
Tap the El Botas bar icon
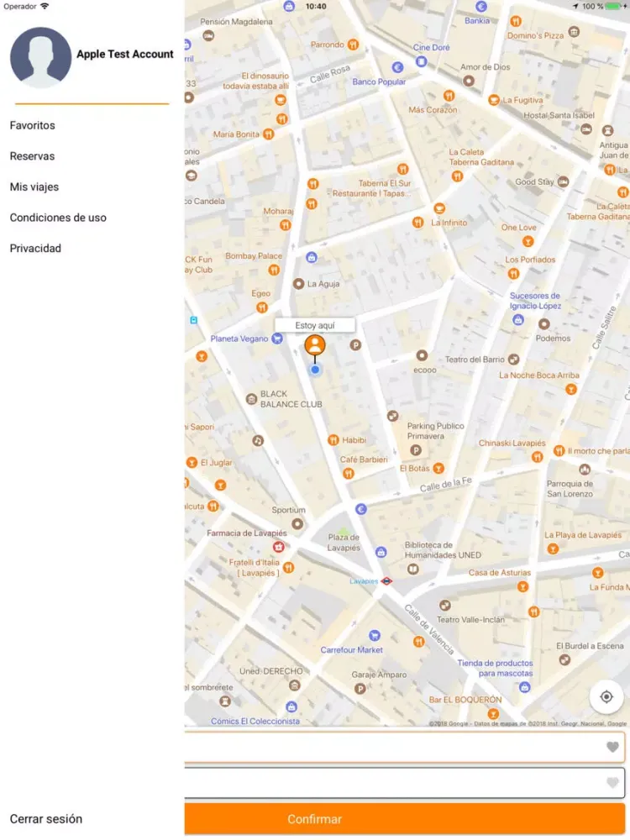438,469
